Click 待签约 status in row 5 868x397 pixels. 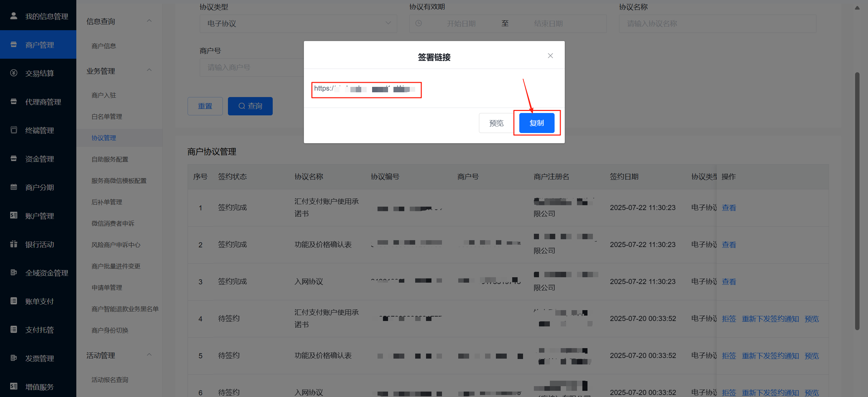tap(229, 356)
